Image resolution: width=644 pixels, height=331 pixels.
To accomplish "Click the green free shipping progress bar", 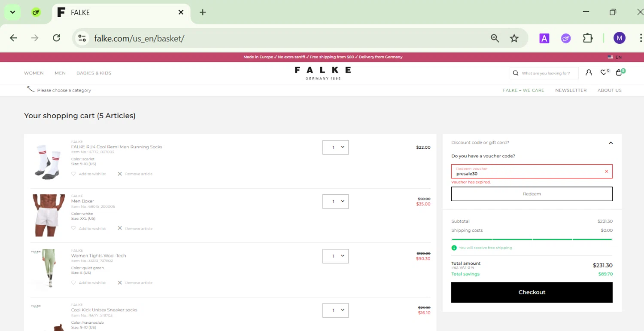I will coord(532,239).
